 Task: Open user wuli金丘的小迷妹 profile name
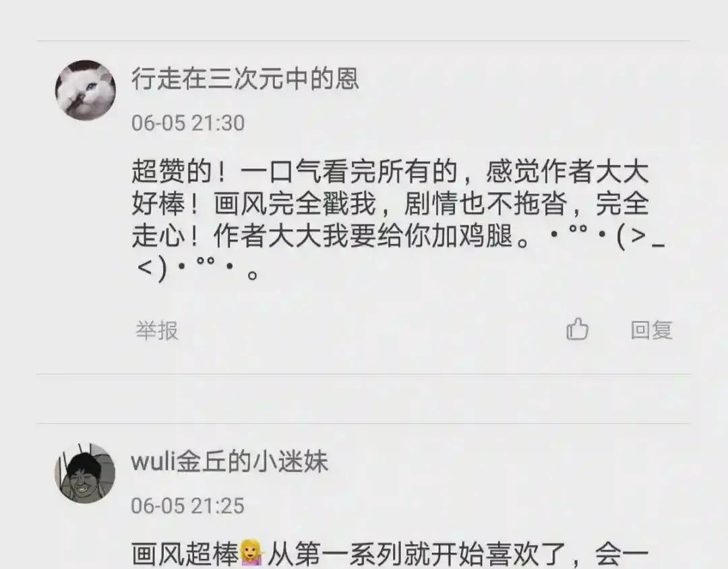(229, 461)
